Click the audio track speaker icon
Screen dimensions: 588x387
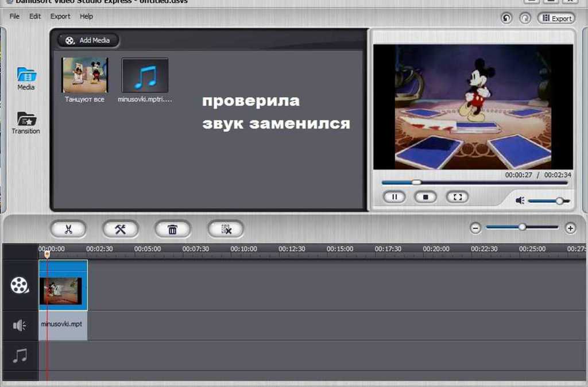[x=19, y=325]
